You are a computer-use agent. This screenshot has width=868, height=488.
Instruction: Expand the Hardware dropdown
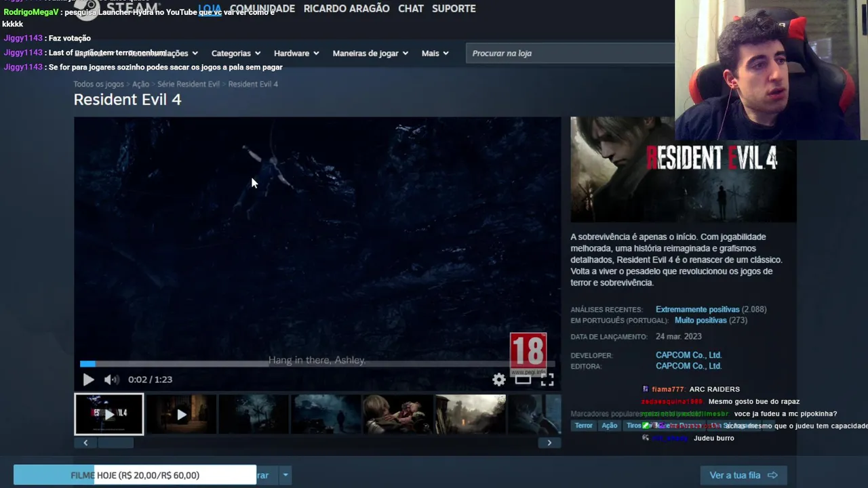296,53
